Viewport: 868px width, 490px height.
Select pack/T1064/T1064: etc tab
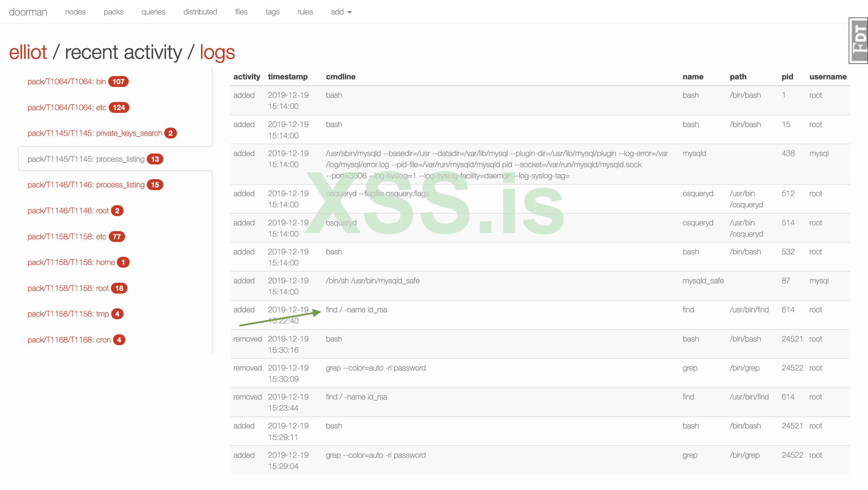tap(67, 108)
